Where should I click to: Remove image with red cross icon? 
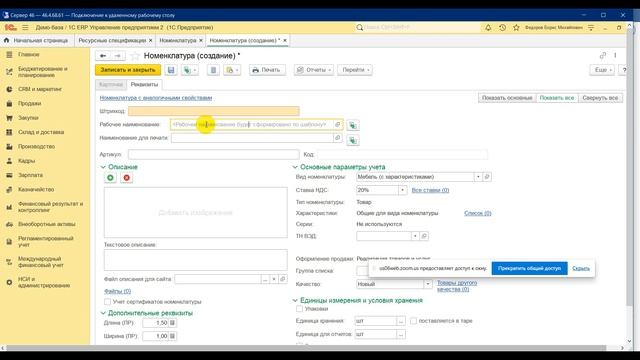127,178
